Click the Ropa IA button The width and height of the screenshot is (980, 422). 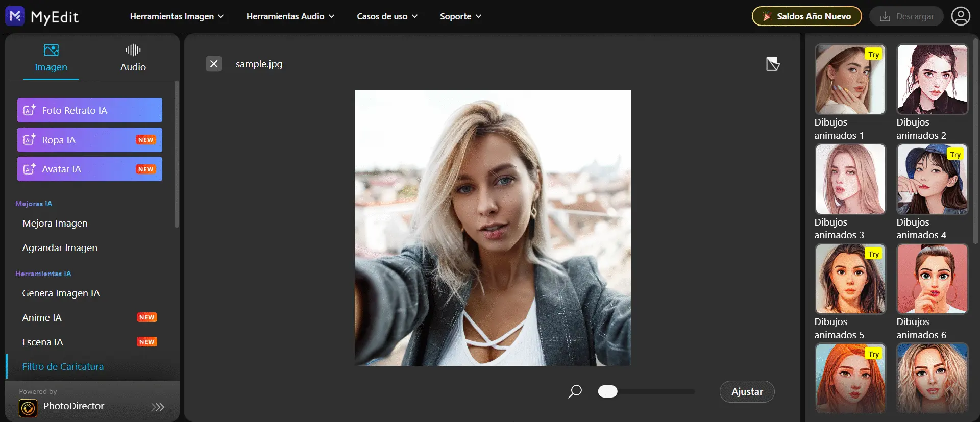90,140
